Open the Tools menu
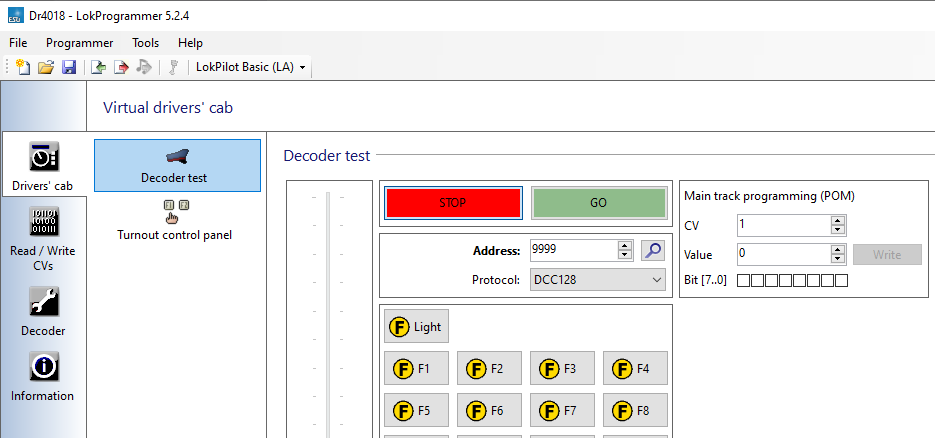The width and height of the screenshot is (935, 438). coord(145,43)
